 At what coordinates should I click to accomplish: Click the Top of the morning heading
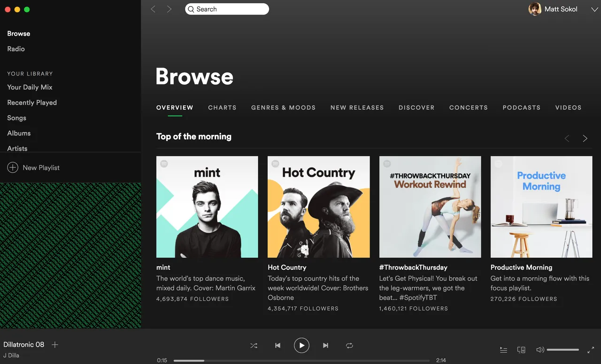pyautogui.click(x=194, y=136)
